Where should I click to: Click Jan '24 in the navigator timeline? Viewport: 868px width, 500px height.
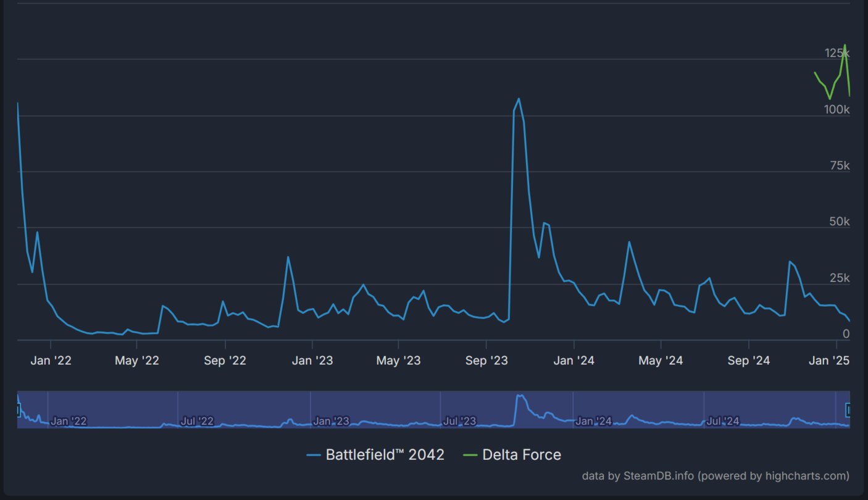coord(593,421)
